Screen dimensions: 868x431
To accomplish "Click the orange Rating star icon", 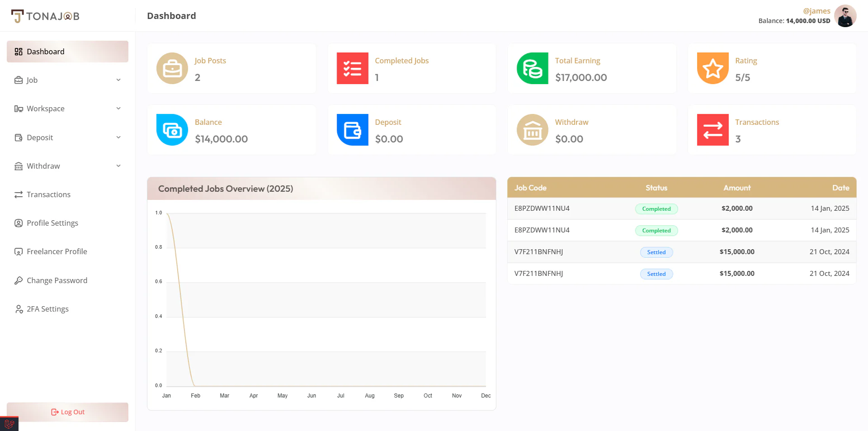I will pos(712,68).
